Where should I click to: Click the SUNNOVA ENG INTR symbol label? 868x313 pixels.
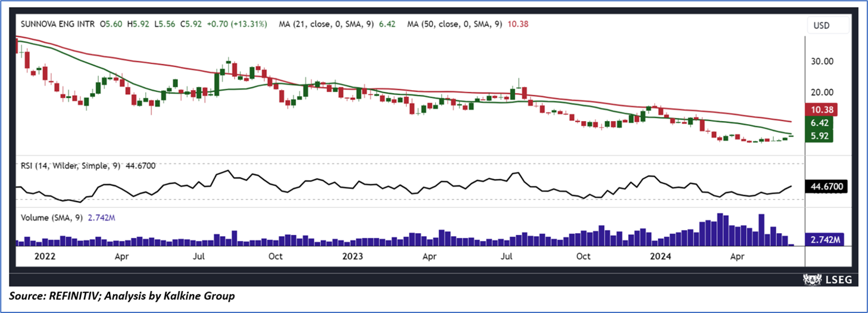tap(58, 24)
